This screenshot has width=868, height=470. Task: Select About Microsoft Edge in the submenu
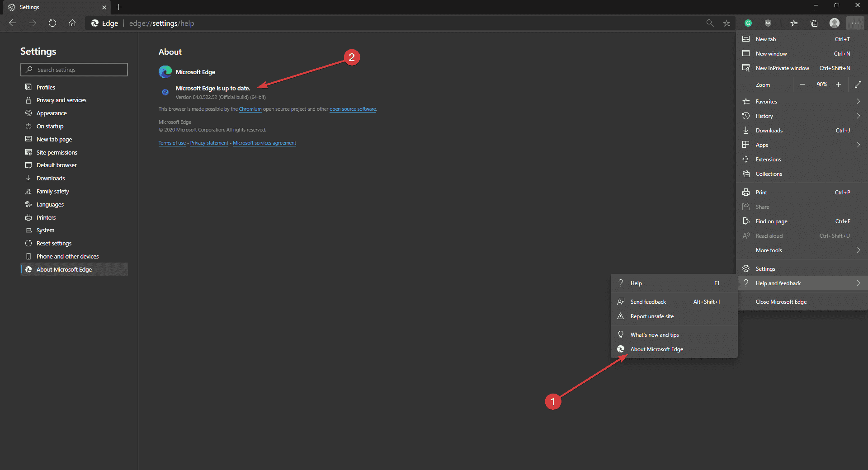point(656,349)
